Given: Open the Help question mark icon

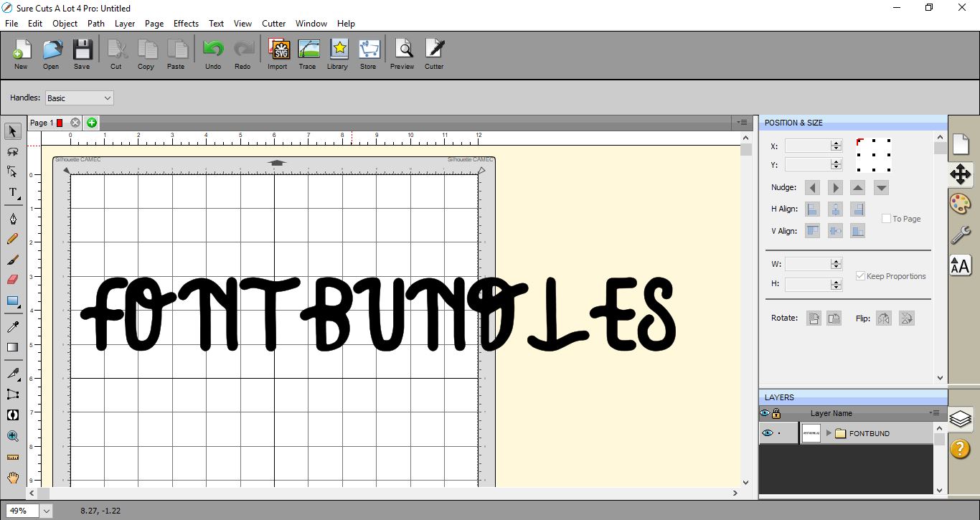Looking at the screenshot, I should pyautogui.click(x=961, y=448).
